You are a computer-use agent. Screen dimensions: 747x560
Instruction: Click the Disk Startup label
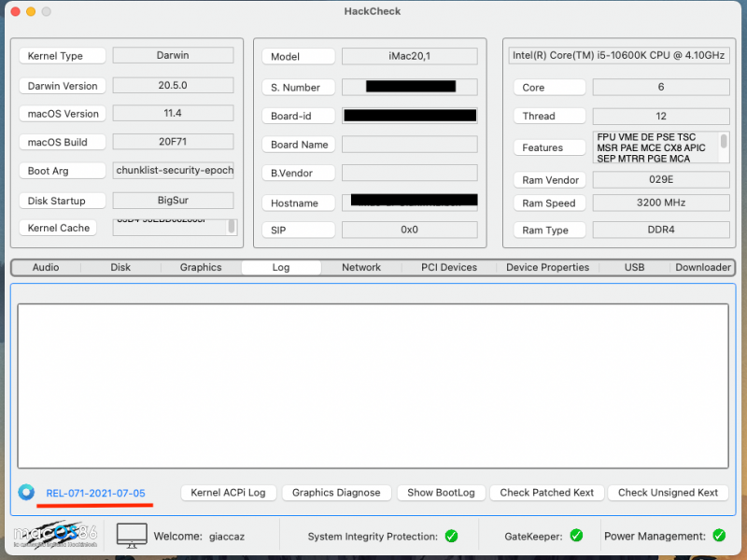[63, 201]
